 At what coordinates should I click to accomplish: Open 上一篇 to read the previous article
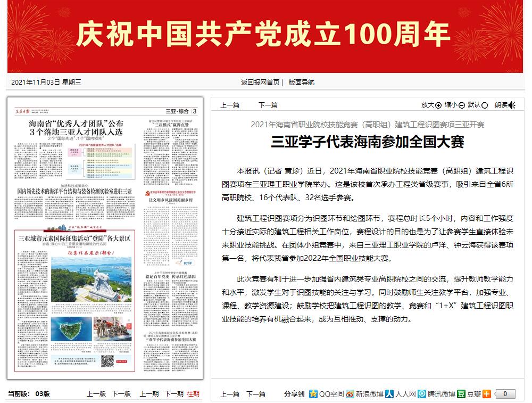231,105
